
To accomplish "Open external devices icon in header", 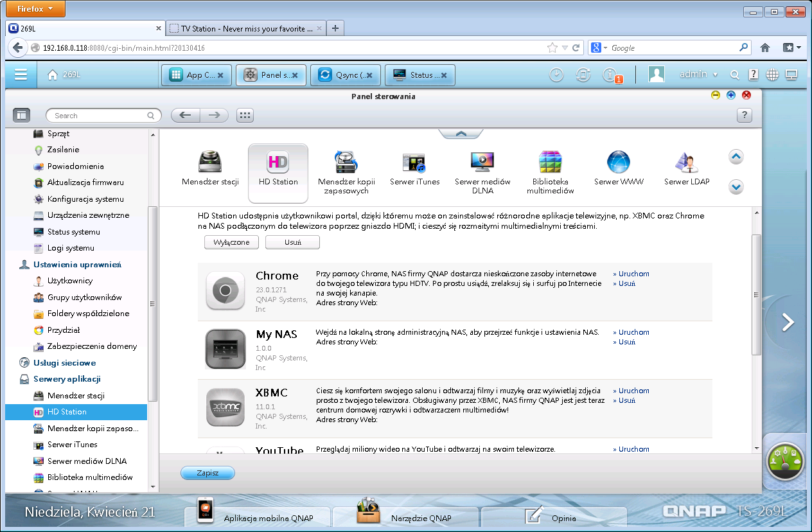I will tap(583, 75).
